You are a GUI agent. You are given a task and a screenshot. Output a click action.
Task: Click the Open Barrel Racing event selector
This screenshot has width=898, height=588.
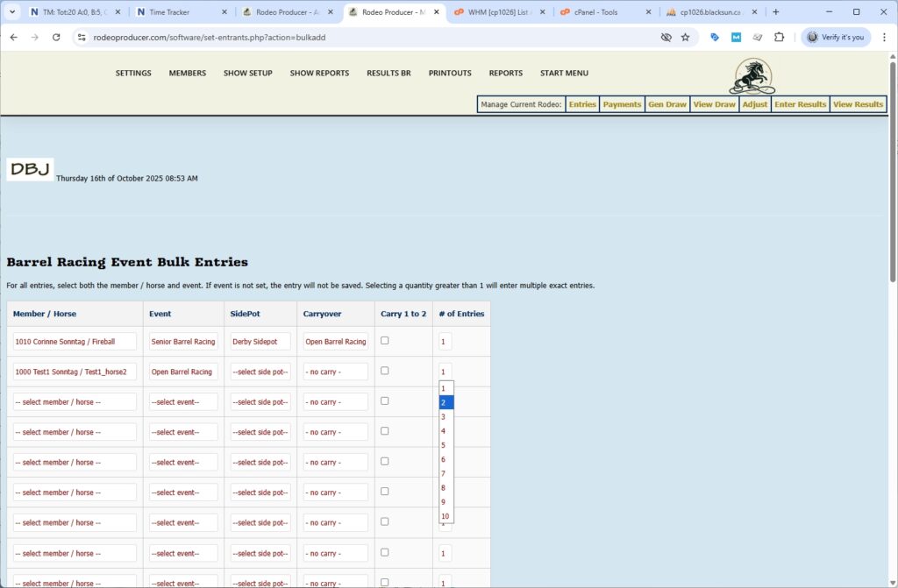[x=182, y=371]
